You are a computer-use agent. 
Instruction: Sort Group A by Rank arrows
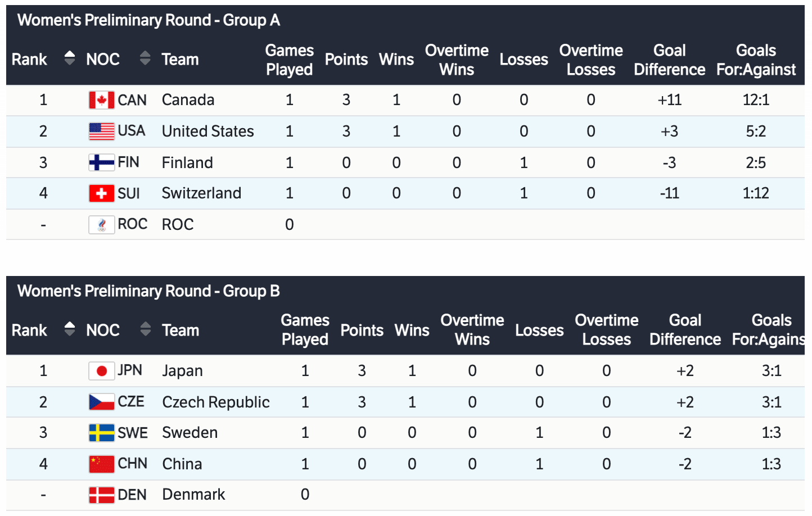point(70,58)
